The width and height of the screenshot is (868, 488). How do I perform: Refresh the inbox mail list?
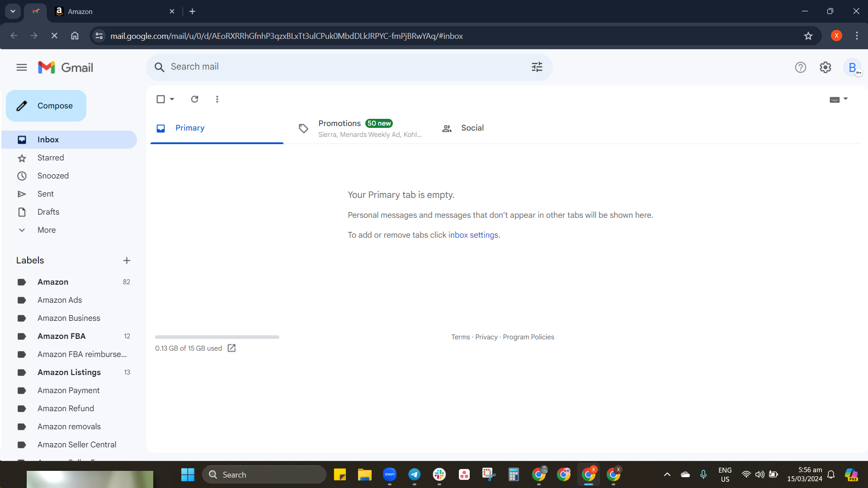[x=195, y=99]
